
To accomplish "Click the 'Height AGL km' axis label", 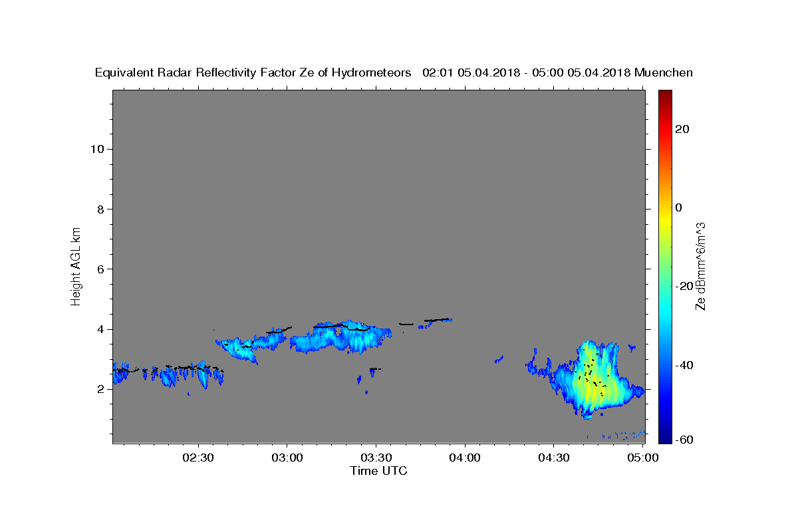I will 76,265.
